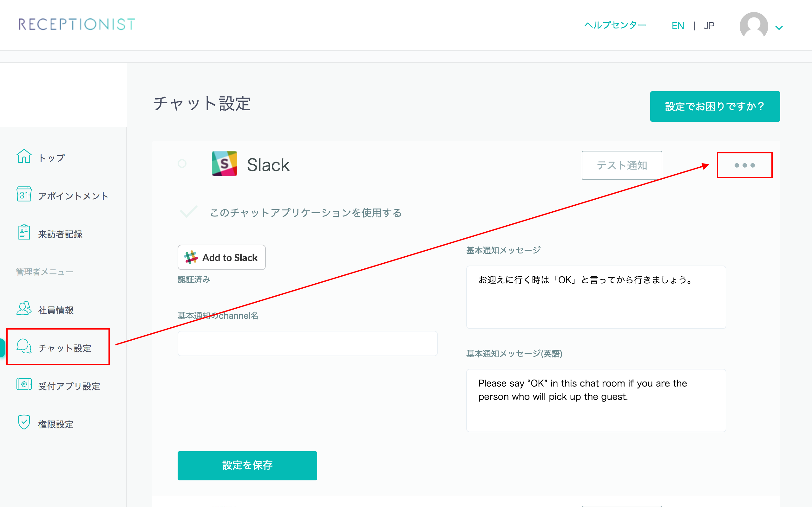Click the permission settings shield icon
The width and height of the screenshot is (812, 507).
(x=24, y=422)
